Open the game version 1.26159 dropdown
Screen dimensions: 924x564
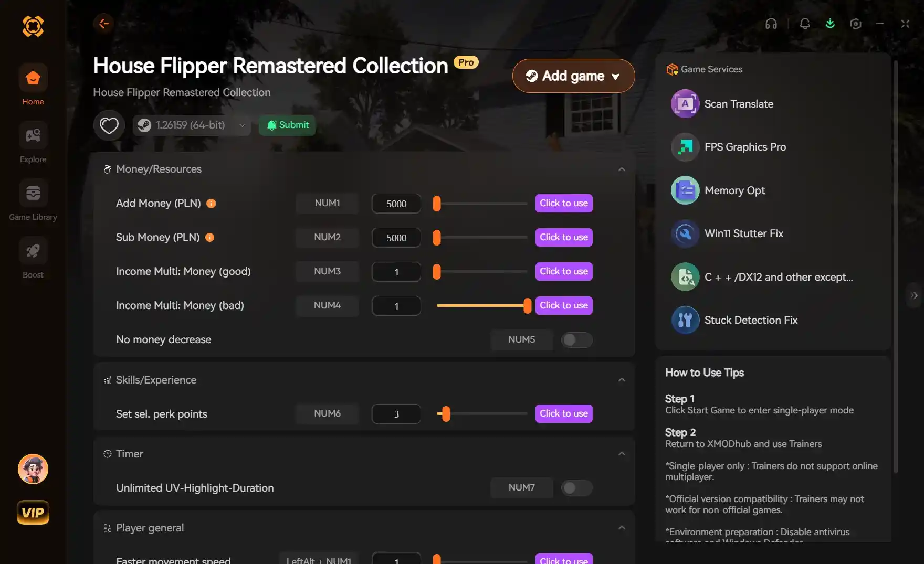click(x=192, y=125)
